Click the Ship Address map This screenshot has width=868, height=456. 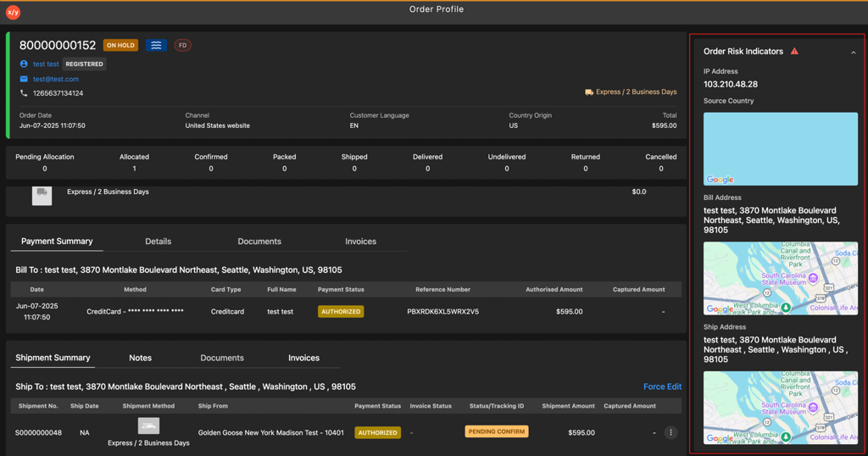click(781, 408)
